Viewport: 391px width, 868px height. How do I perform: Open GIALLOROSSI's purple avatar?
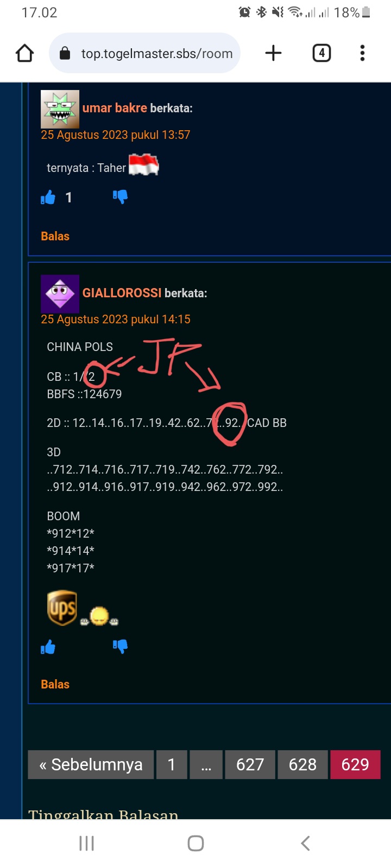click(x=60, y=294)
